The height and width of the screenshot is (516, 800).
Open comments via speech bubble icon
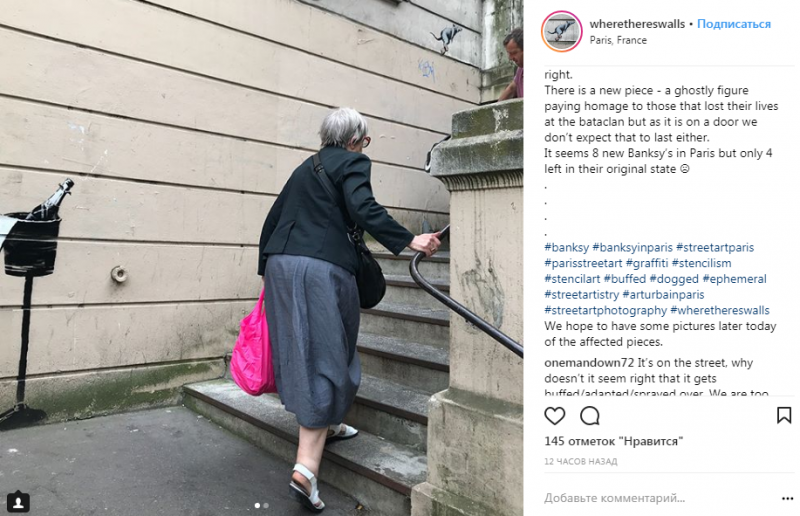click(590, 416)
